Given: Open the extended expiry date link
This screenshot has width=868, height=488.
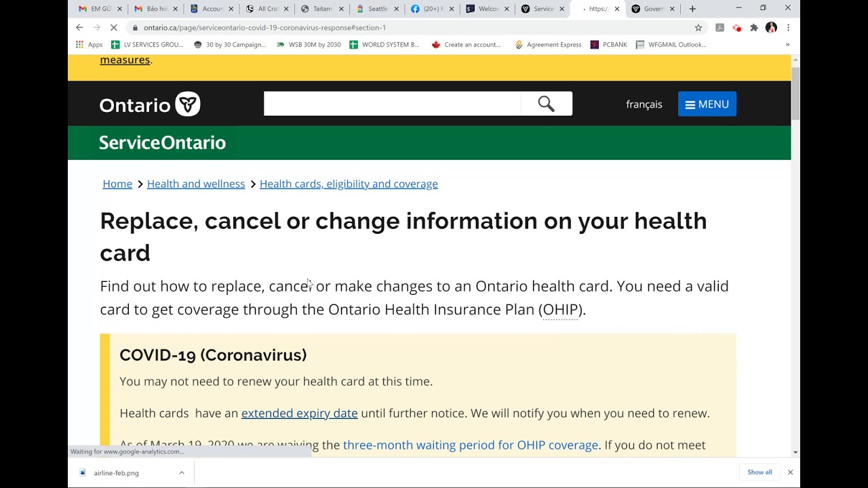Looking at the screenshot, I should coord(299,413).
